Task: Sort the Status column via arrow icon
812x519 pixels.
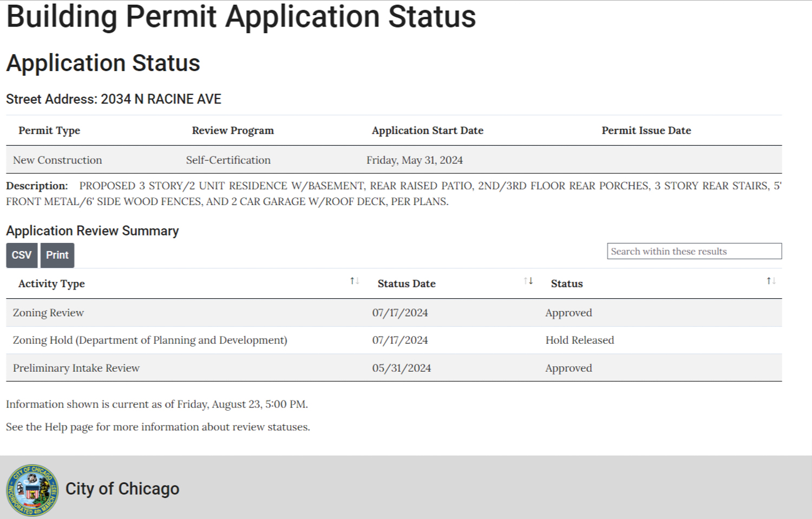Action: click(771, 281)
